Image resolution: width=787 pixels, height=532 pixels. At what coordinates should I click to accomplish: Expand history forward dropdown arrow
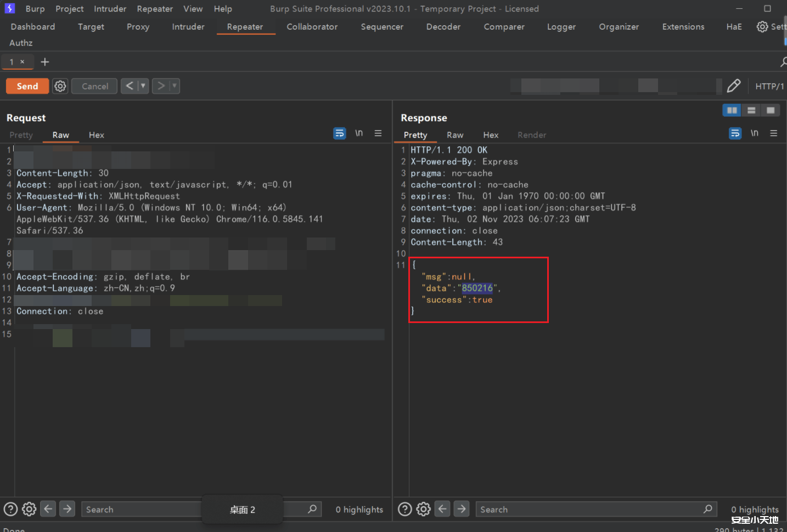point(174,86)
